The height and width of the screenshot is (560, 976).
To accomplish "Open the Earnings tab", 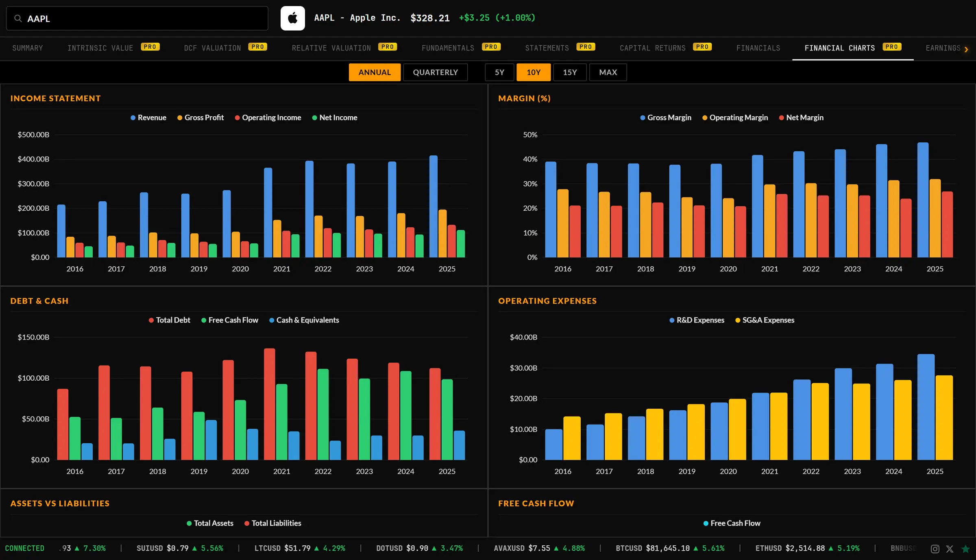I will point(943,48).
